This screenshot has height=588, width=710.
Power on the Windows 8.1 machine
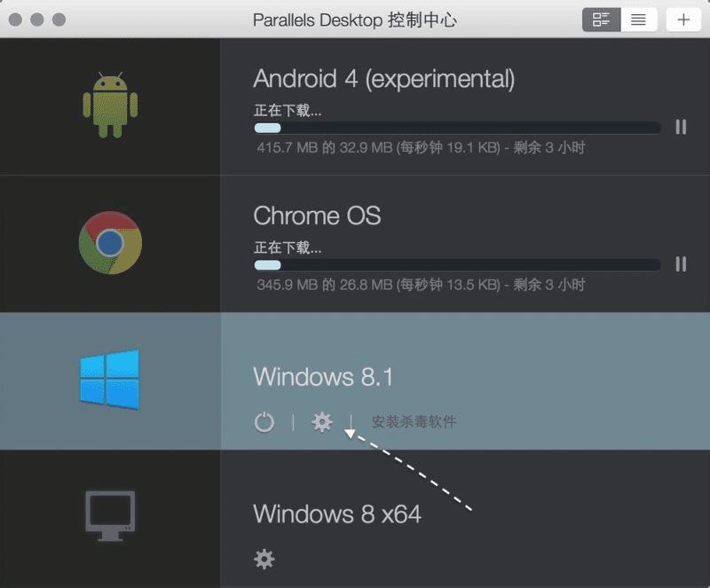click(264, 422)
